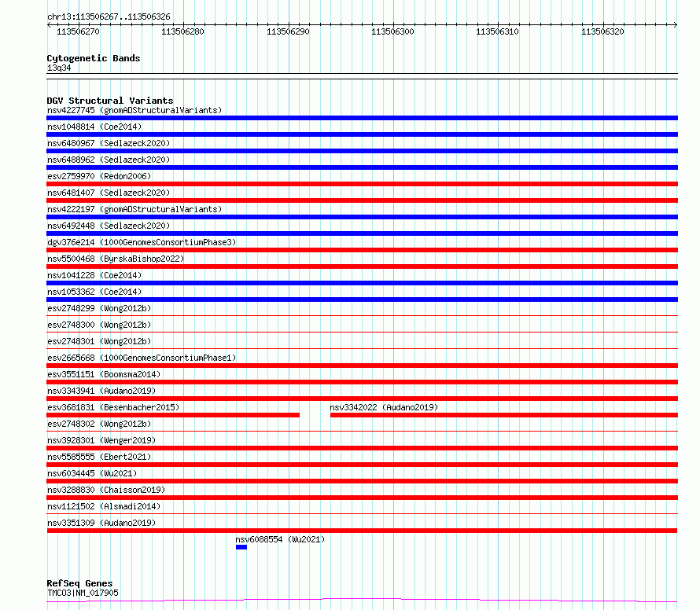
Task: Click the blue bar under nsv4227745
Action: pyautogui.click(x=362, y=118)
